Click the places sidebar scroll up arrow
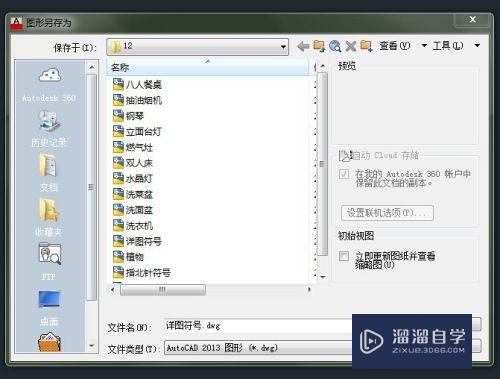This screenshot has height=379, width=500. (x=92, y=68)
